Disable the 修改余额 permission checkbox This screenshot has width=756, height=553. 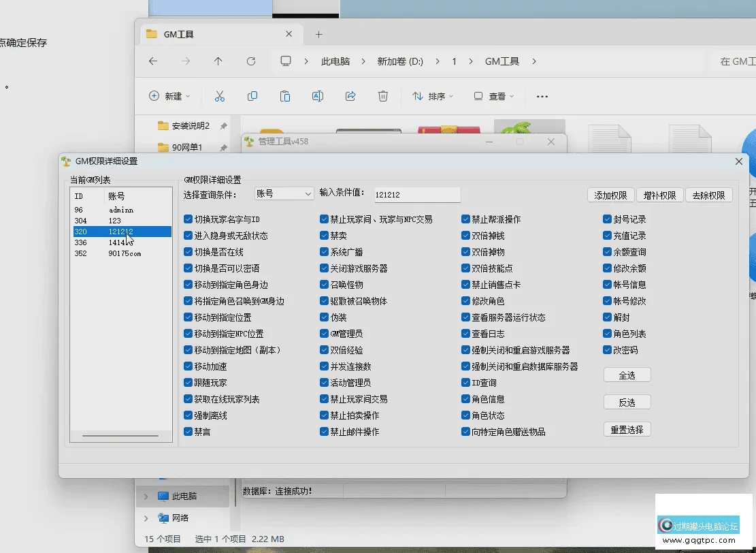pyautogui.click(x=608, y=268)
